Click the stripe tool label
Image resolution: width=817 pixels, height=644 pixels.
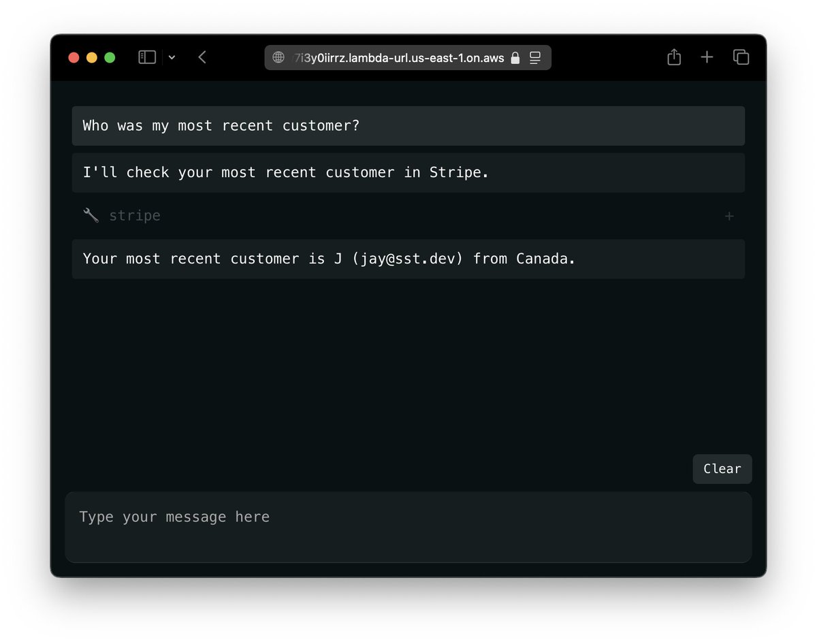coord(135,215)
